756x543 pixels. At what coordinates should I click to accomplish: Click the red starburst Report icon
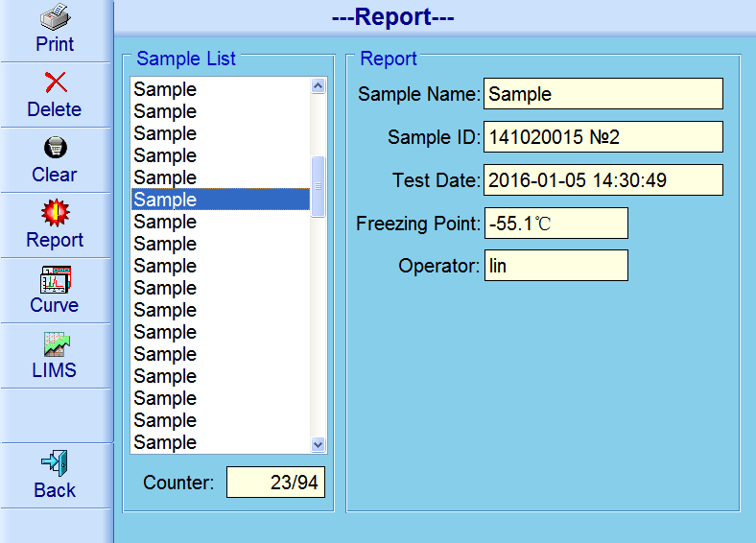point(56,213)
